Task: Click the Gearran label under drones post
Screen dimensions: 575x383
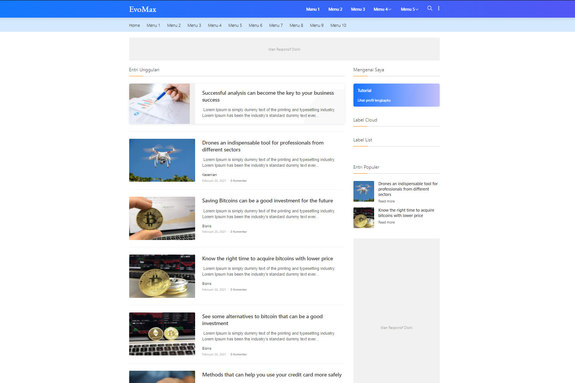Action: [x=209, y=175]
